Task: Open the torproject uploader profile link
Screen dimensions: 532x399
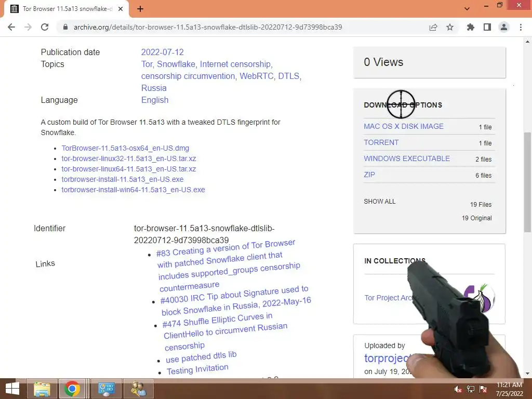Action: point(388,358)
